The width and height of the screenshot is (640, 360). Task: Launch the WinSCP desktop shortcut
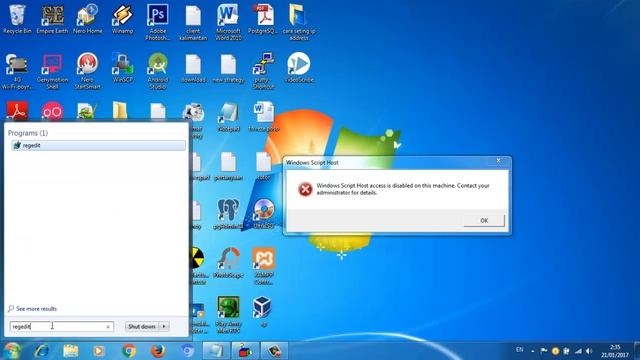122,68
